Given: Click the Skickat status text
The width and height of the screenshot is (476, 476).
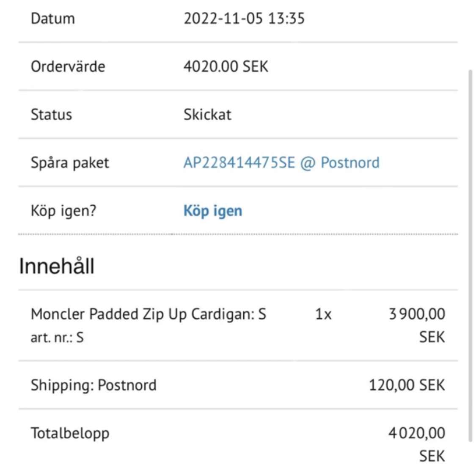Looking at the screenshot, I should [x=207, y=115].
